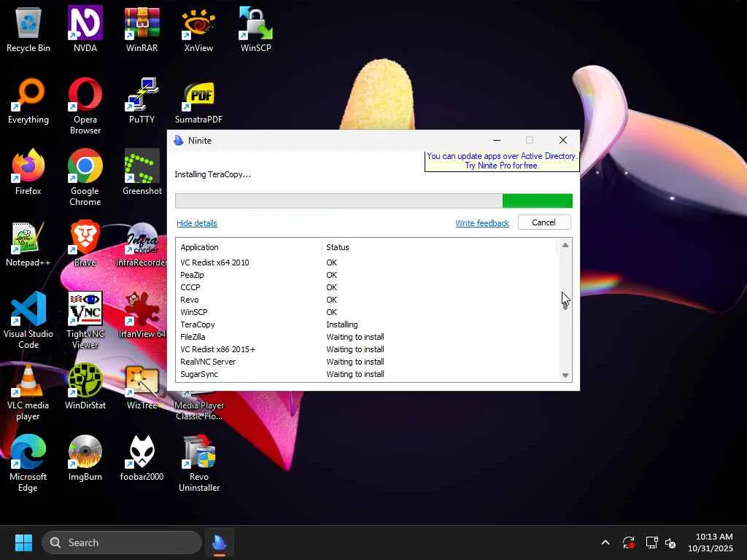Viewport: 747px width, 560px height.
Task: Click the muted volume tray icon
Action: (671, 542)
